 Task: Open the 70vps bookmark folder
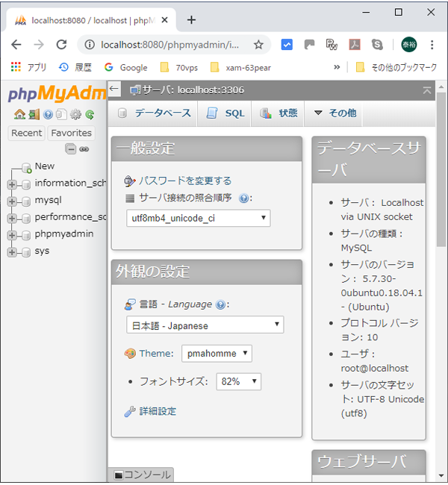178,67
